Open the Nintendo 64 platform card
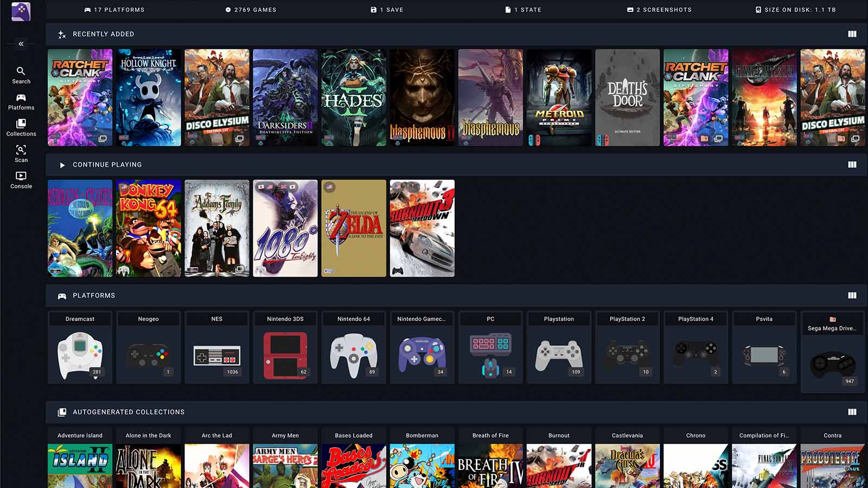Image resolution: width=868 pixels, height=488 pixels. point(353,348)
